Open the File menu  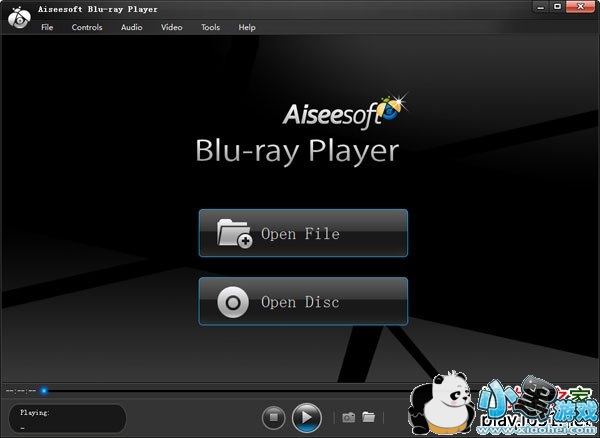point(47,28)
